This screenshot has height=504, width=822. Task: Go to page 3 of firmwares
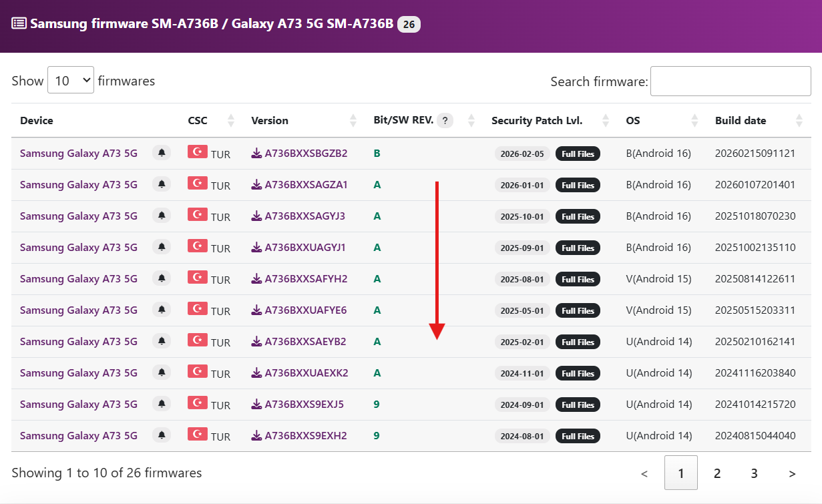(x=754, y=473)
